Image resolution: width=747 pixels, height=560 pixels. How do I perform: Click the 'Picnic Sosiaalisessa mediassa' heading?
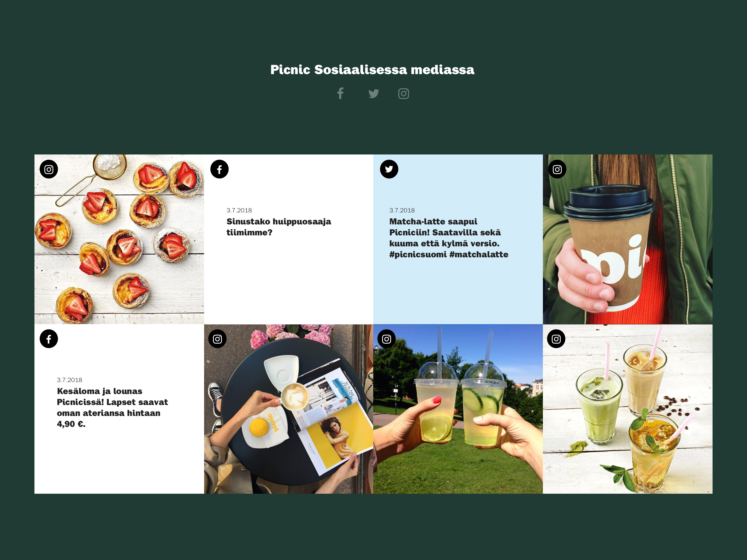[372, 69]
